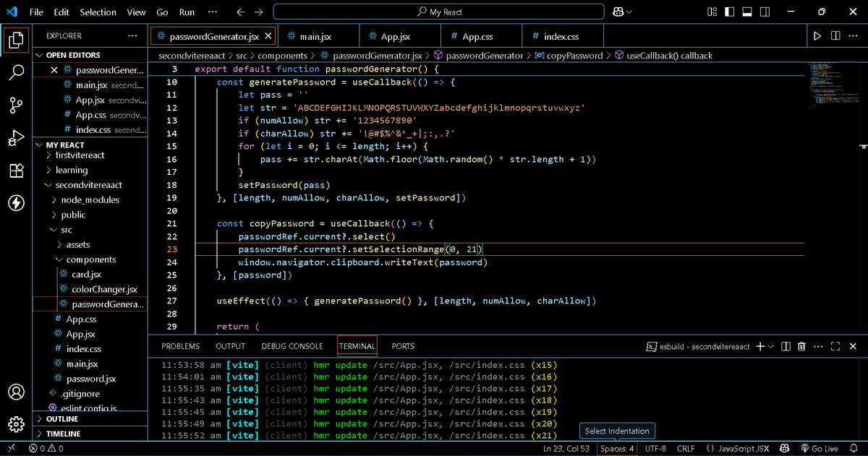Switch to the DEBUG CONSOLE panel tab

[x=292, y=346]
